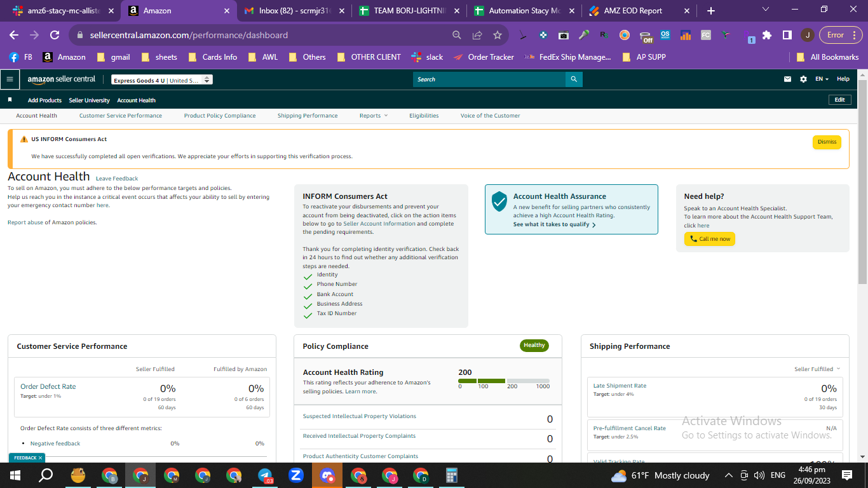The image size is (868, 488).
Task: Open a new browser tab with the plus icon
Action: [x=710, y=11]
